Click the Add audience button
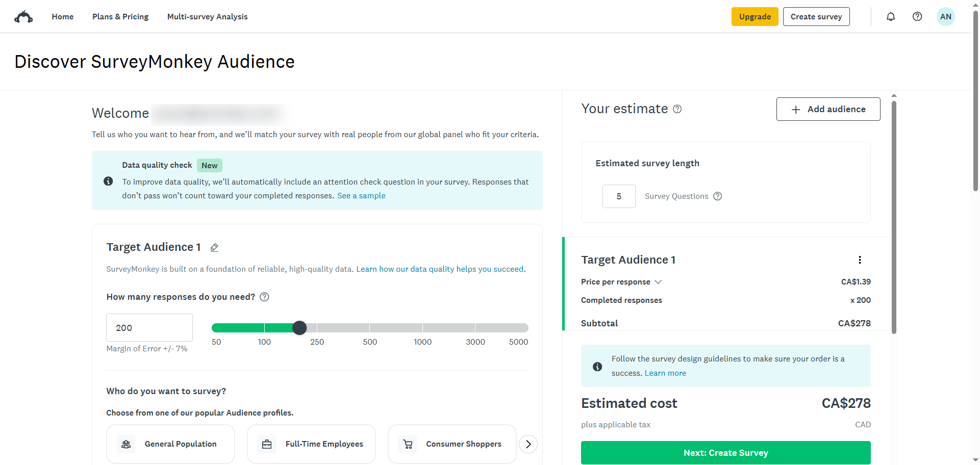980x465 pixels. click(828, 109)
